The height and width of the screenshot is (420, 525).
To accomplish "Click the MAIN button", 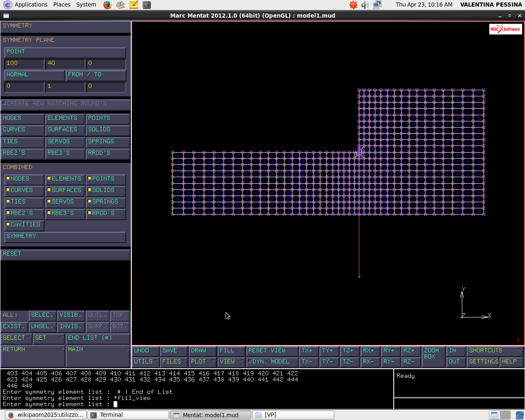I will coord(98,356).
